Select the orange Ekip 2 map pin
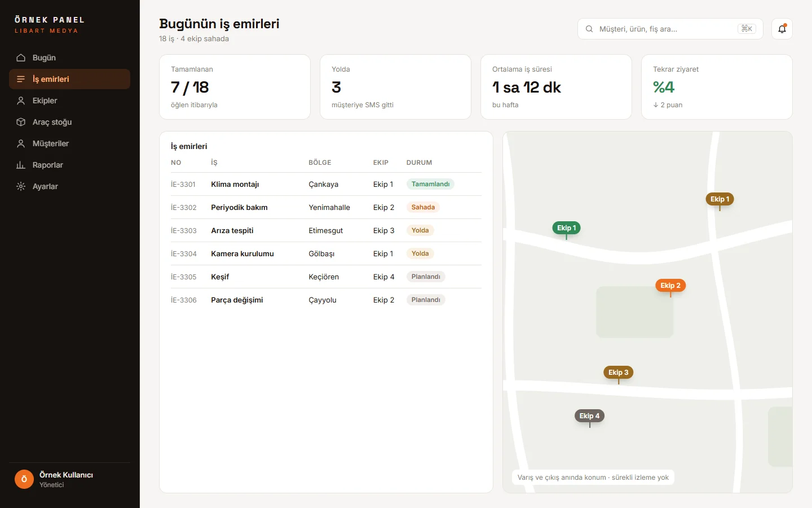This screenshot has width=812, height=508. (x=670, y=286)
